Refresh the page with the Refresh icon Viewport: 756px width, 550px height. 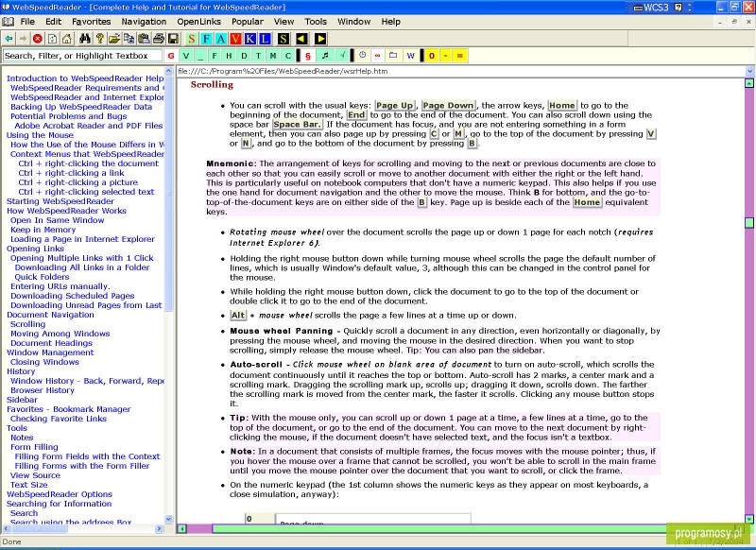tap(53, 39)
